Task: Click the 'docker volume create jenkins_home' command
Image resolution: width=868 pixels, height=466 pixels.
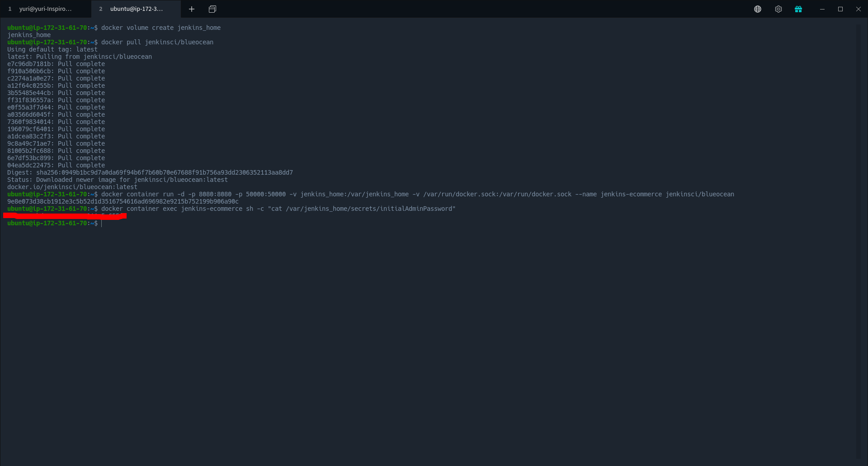Action: pyautogui.click(x=161, y=28)
